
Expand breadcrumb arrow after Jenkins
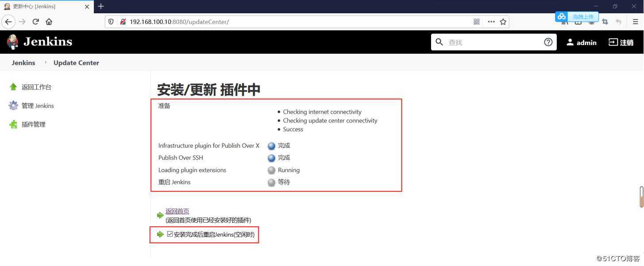click(x=45, y=63)
